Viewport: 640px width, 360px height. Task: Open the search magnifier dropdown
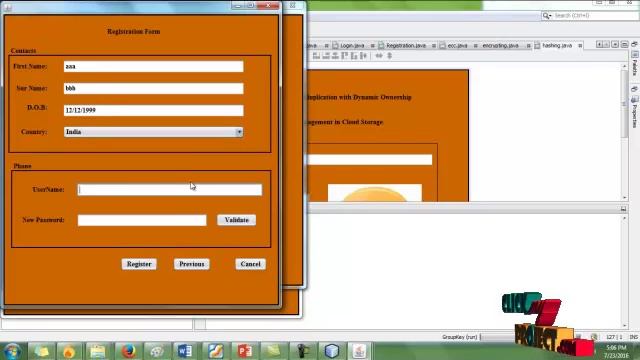[x=547, y=16]
